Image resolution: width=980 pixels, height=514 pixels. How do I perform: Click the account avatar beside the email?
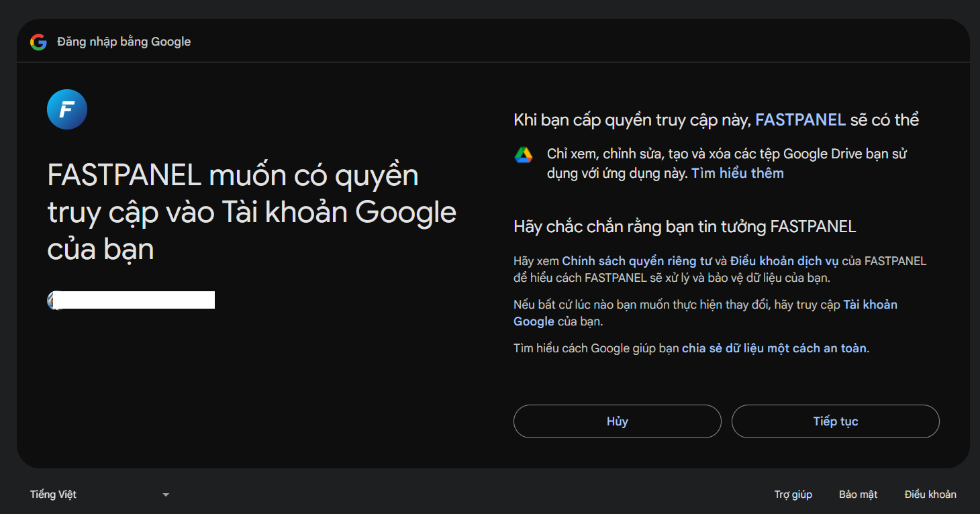pos(54,300)
